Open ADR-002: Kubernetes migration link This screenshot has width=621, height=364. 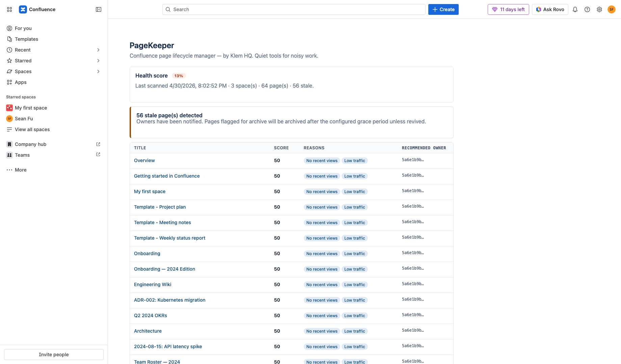(x=169, y=300)
